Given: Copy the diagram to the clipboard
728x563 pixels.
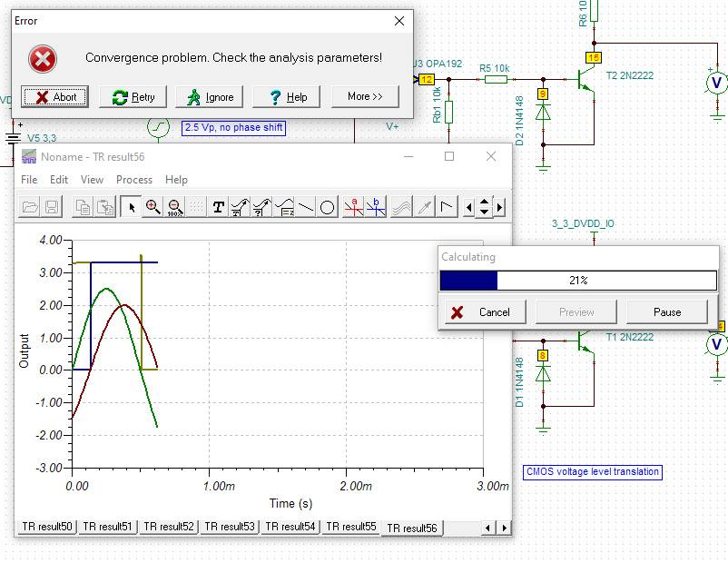Looking at the screenshot, I should click(x=85, y=207).
